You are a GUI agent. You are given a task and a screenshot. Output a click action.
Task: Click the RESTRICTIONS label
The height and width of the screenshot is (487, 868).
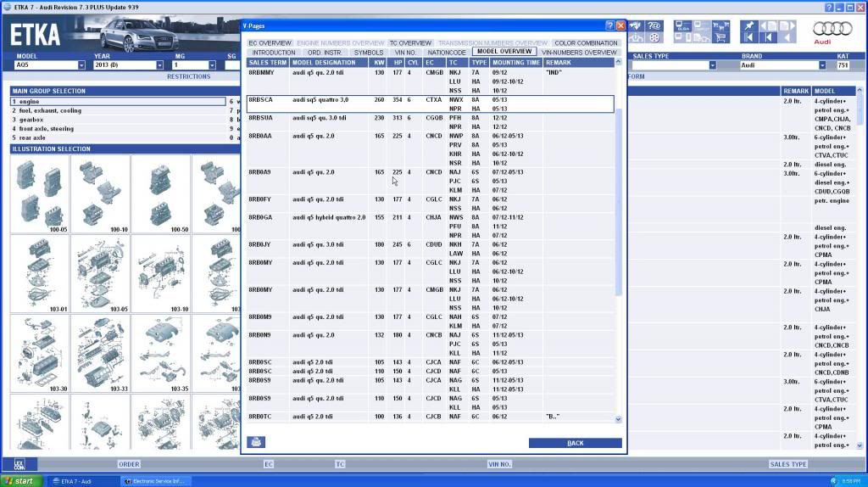[x=189, y=76]
